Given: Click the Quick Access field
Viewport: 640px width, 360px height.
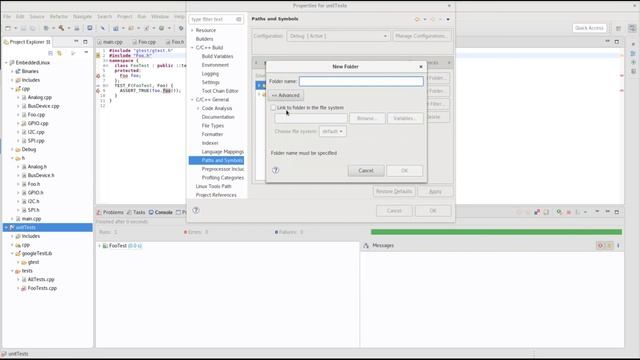Looking at the screenshot, I should tap(589, 28).
